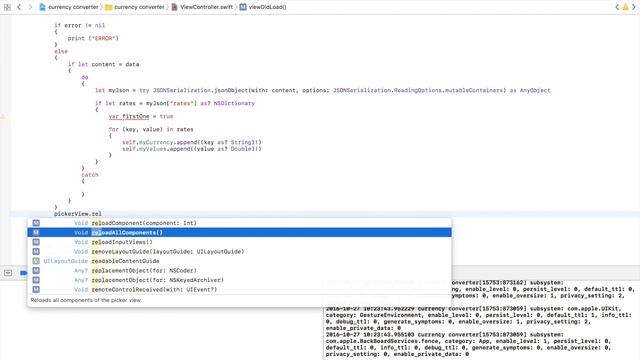The image size is (640, 360).
Task: Hide the debug area toggle button
Action: tap(8, 273)
